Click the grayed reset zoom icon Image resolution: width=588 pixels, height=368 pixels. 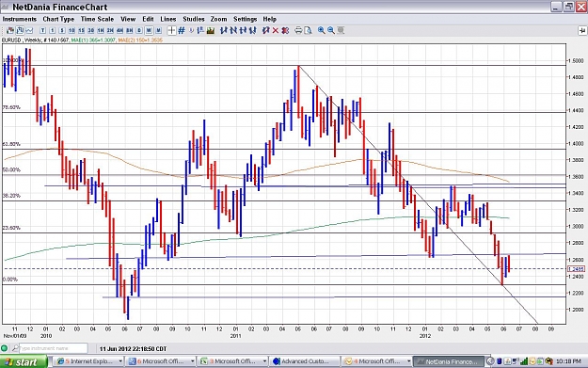click(341, 30)
